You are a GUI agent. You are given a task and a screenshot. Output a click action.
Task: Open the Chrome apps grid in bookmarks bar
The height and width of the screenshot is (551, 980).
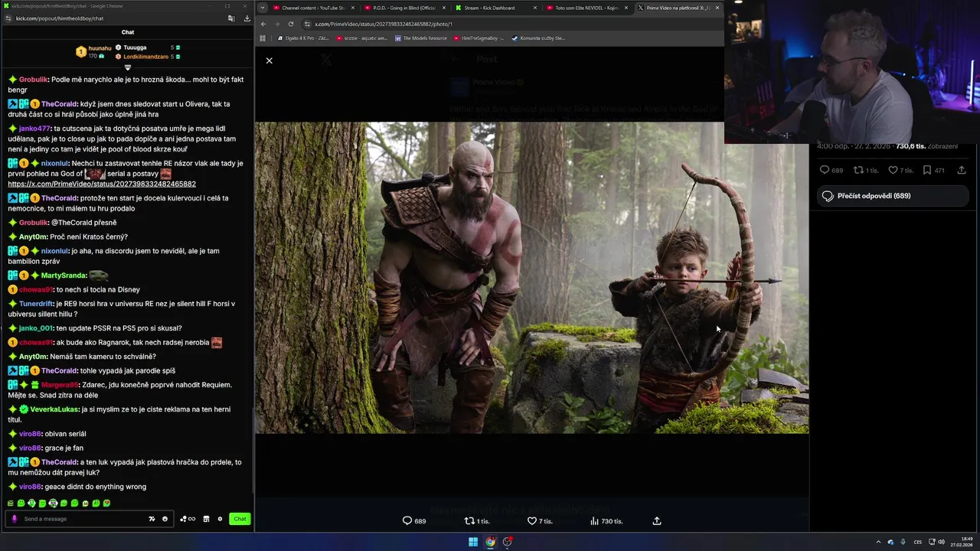[263, 37]
